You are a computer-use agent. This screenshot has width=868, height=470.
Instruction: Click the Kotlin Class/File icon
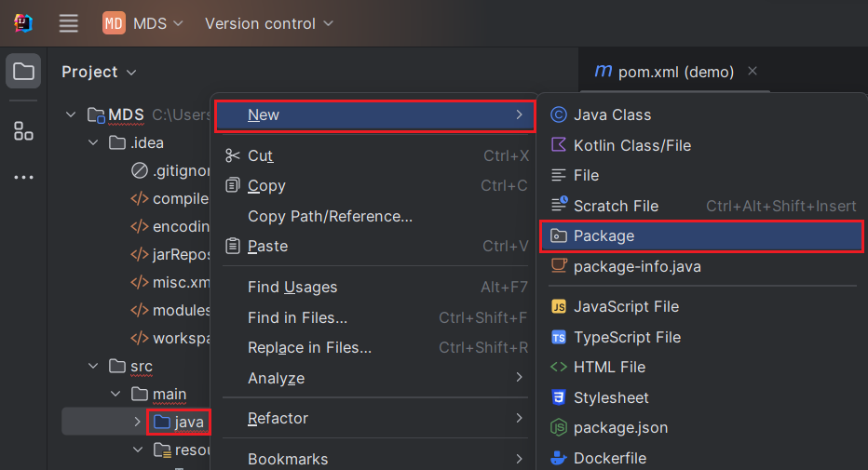[559, 145]
